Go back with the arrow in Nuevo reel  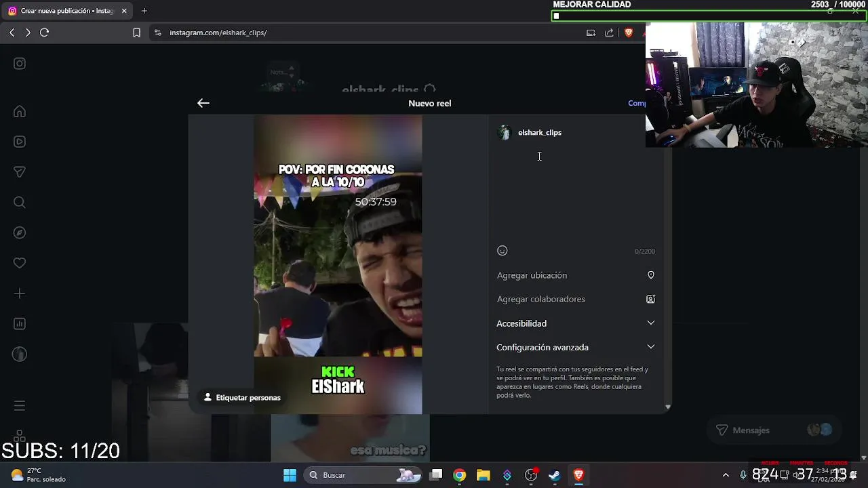click(x=203, y=103)
